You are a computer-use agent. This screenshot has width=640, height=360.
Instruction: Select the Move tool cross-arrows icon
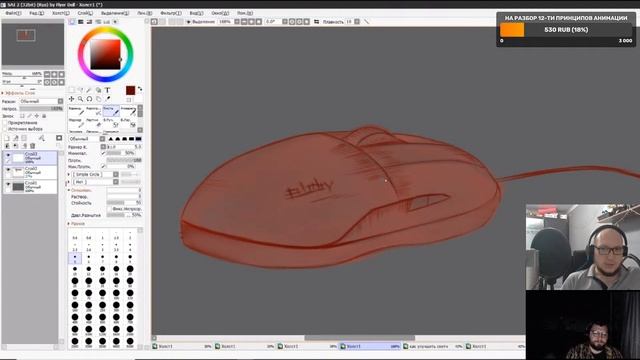[x=71, y=99]
